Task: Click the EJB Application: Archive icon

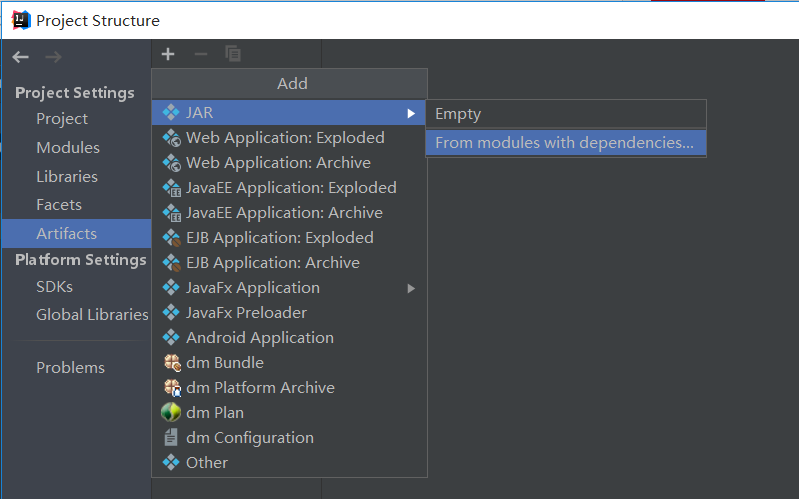Action: [171, 263]
